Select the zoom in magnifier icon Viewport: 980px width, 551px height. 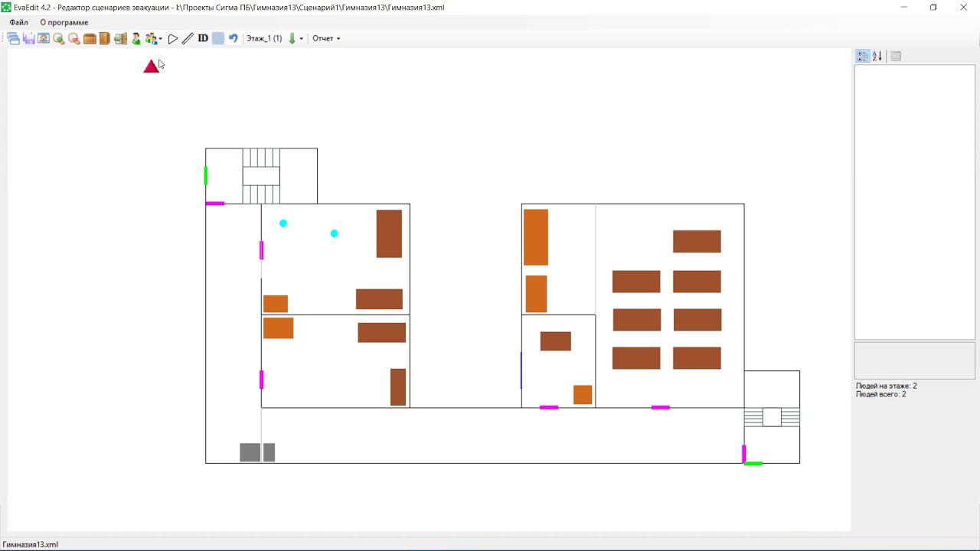pos(59,38)
